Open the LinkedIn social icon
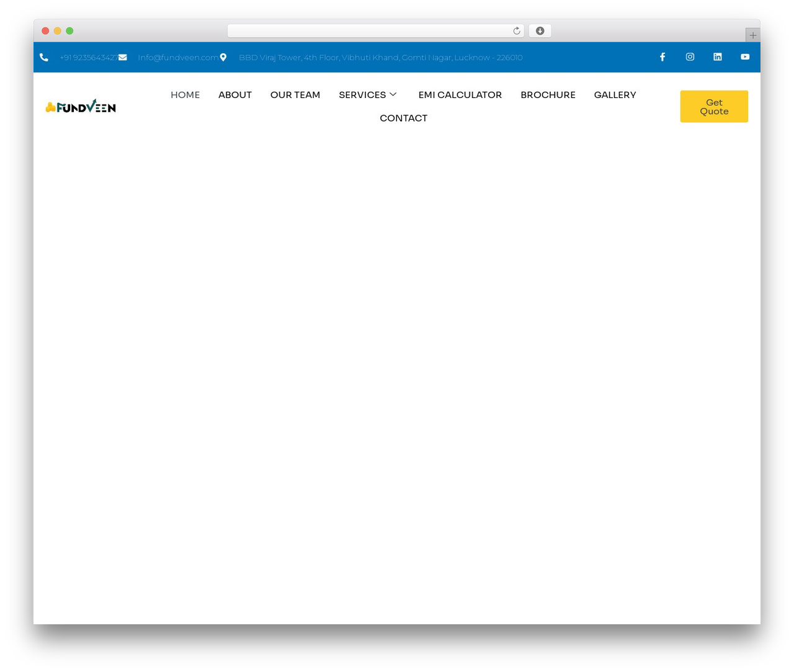This screenshot has height=672, width=794. pos(718,57)
